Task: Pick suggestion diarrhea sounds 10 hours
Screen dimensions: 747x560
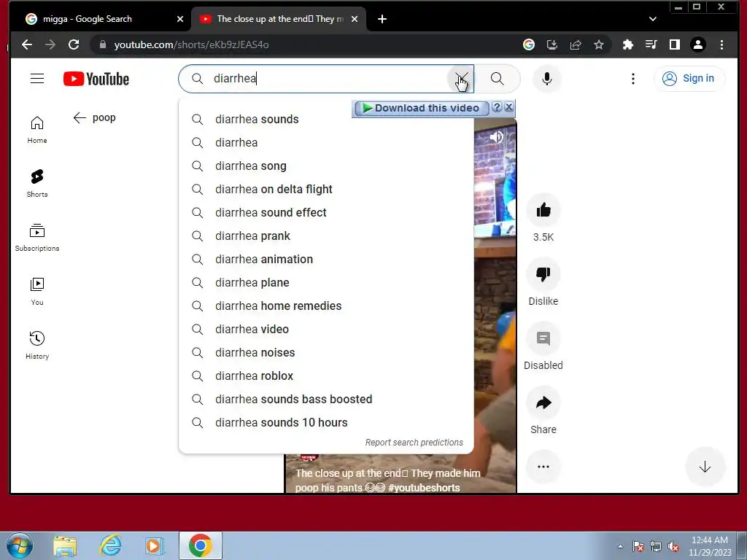Action: (326, 422)
